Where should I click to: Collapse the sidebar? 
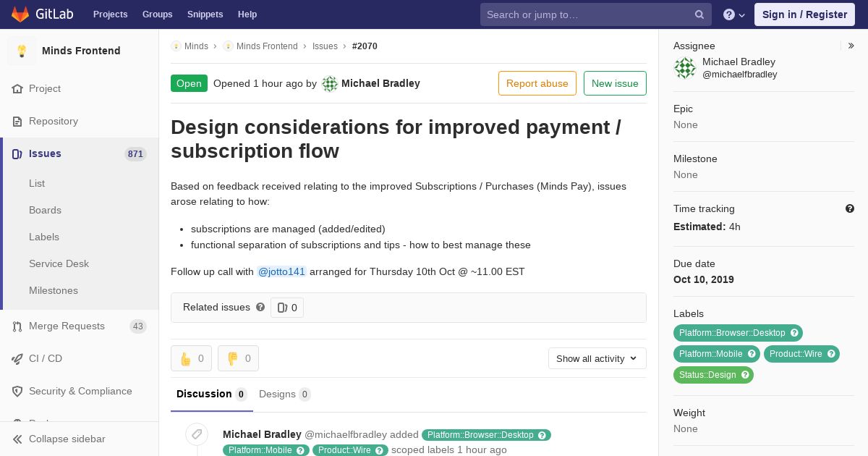pos(80,439)
